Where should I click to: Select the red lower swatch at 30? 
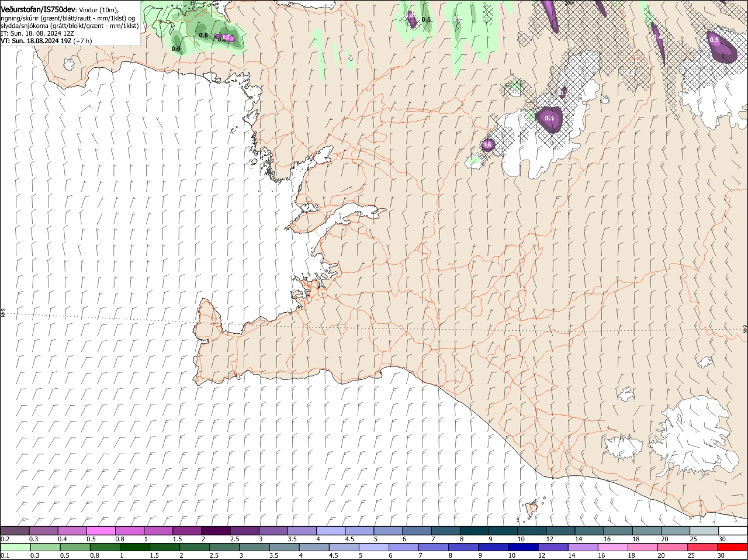point(732,548)
